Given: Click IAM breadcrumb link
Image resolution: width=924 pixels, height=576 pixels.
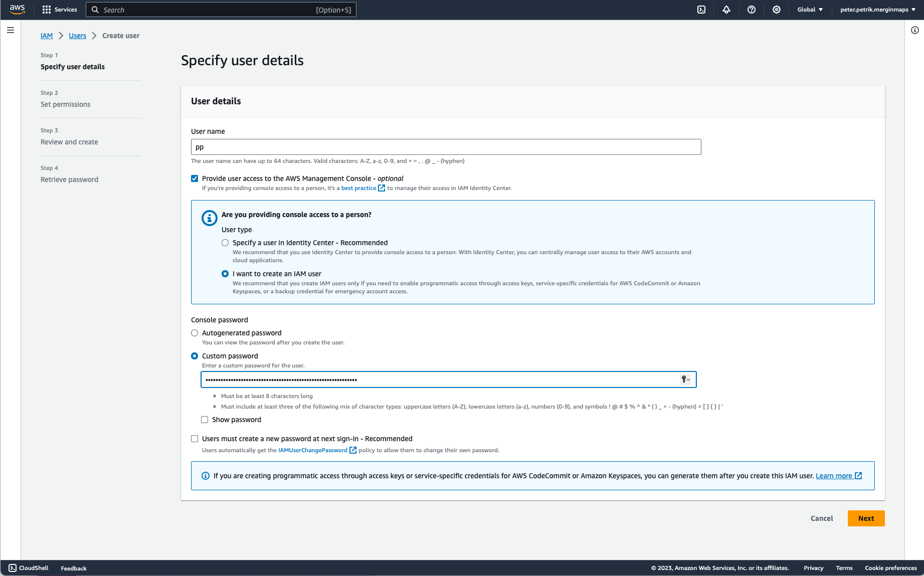Looking at the screenshot, I should [47, 36].
